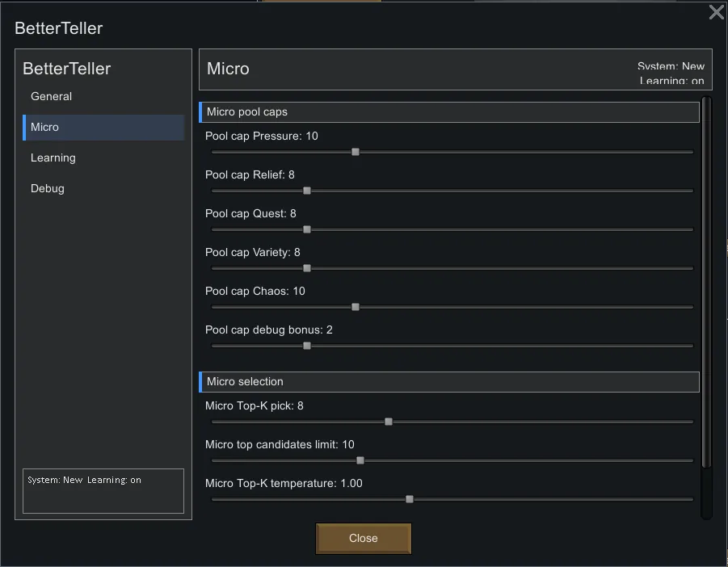
Task: Click the Pool cap Variety slider handle
Action: click(x=307, y=268)
